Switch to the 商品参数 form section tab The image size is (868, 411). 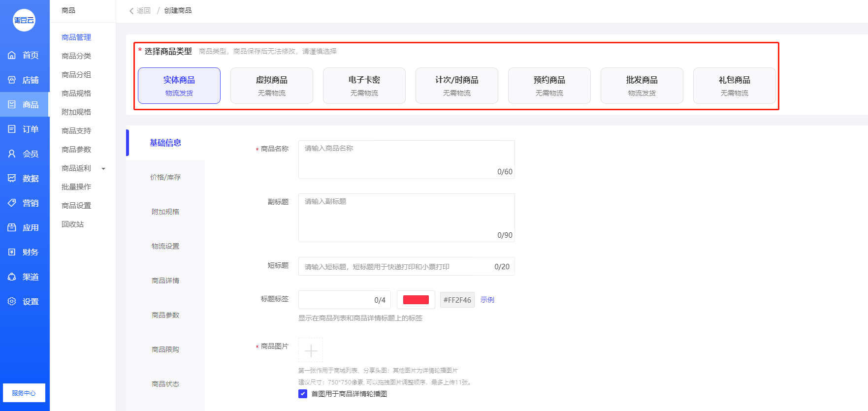pos(165,315)
